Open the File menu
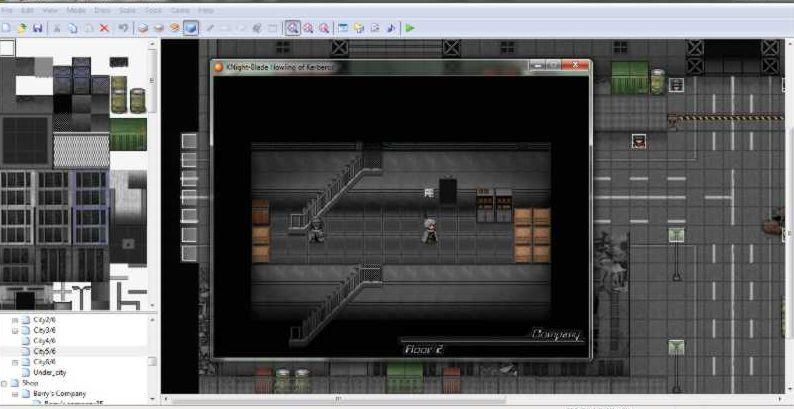Viewport: 794px width, 409px height. (x=7, y=10)
